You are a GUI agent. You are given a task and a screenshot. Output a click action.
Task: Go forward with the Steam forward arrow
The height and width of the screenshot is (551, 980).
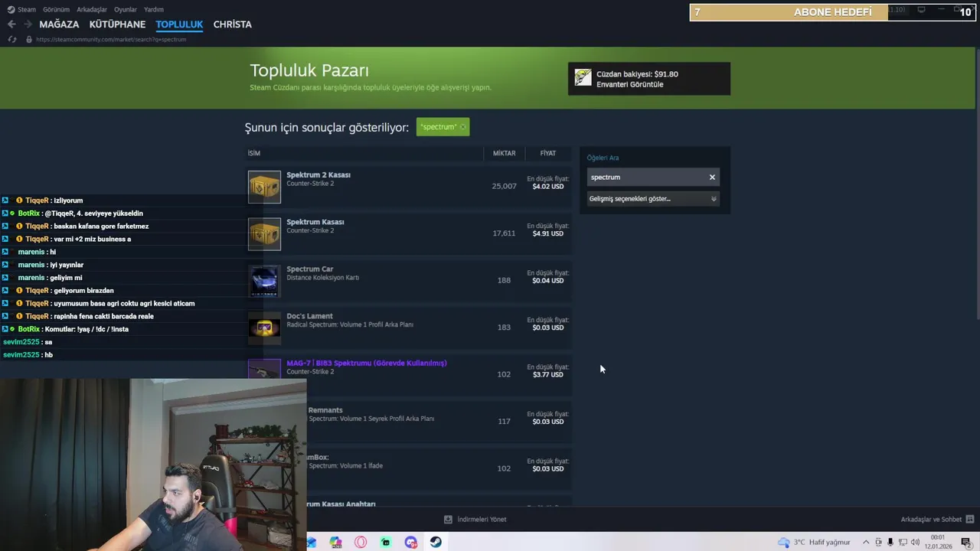[28, 24]
